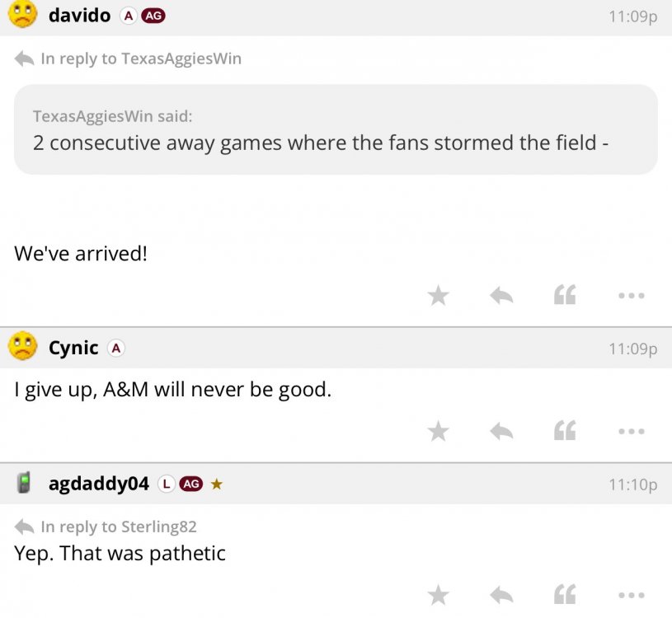
Task: Reply to davido's post using arrow icon
Action: point(501,295)
